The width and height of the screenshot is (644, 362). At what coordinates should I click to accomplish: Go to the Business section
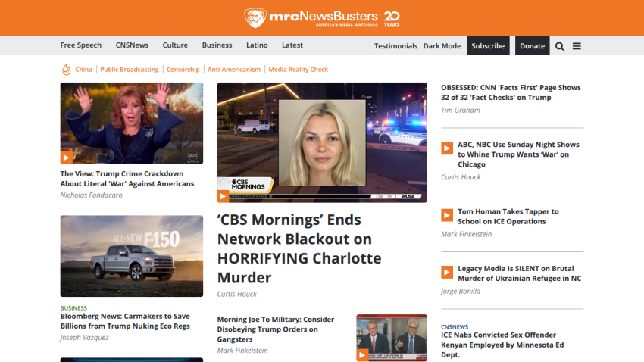click(217, 45)
